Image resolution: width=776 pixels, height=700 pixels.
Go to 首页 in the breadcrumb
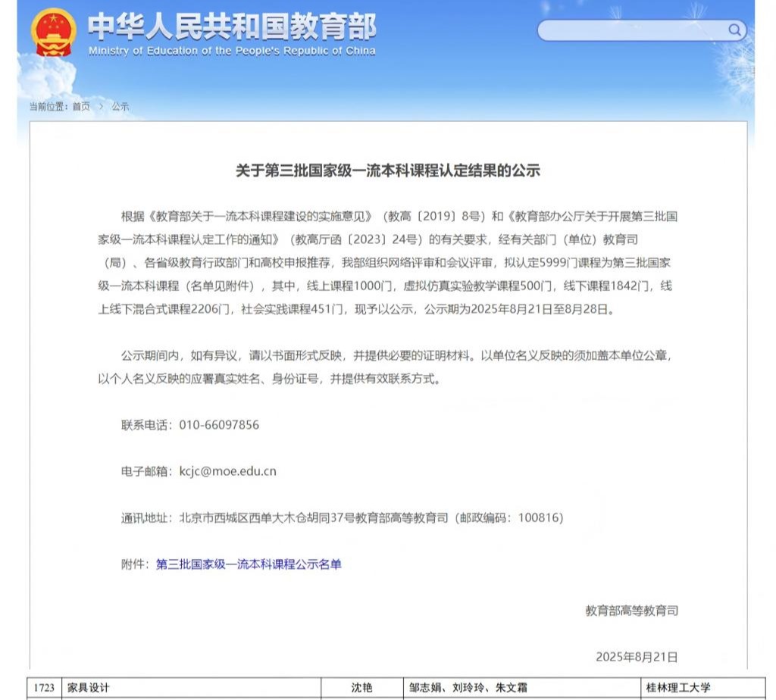pos(81,107)
